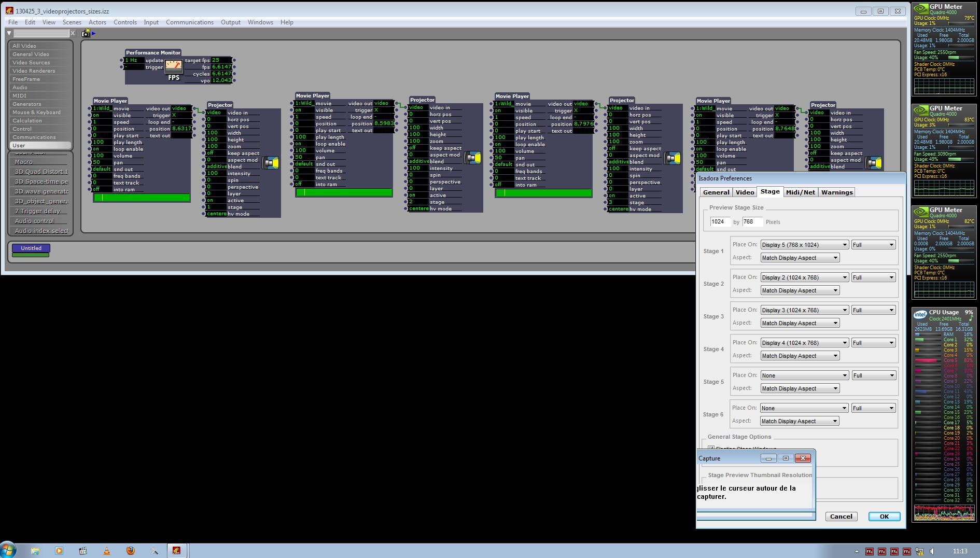Show hidden system tray icons
Viewport: 980px width, 558px height.
(x=857, y=551)
